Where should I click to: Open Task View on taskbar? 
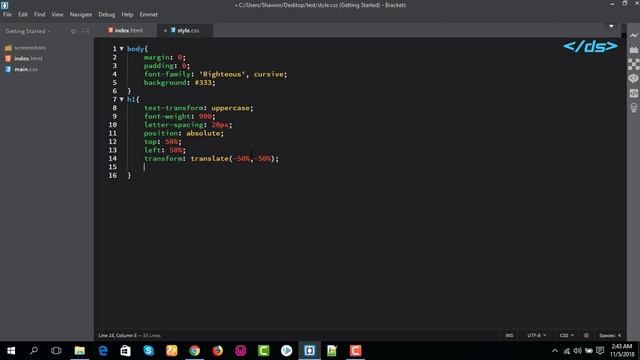click(x=56, y=351)
